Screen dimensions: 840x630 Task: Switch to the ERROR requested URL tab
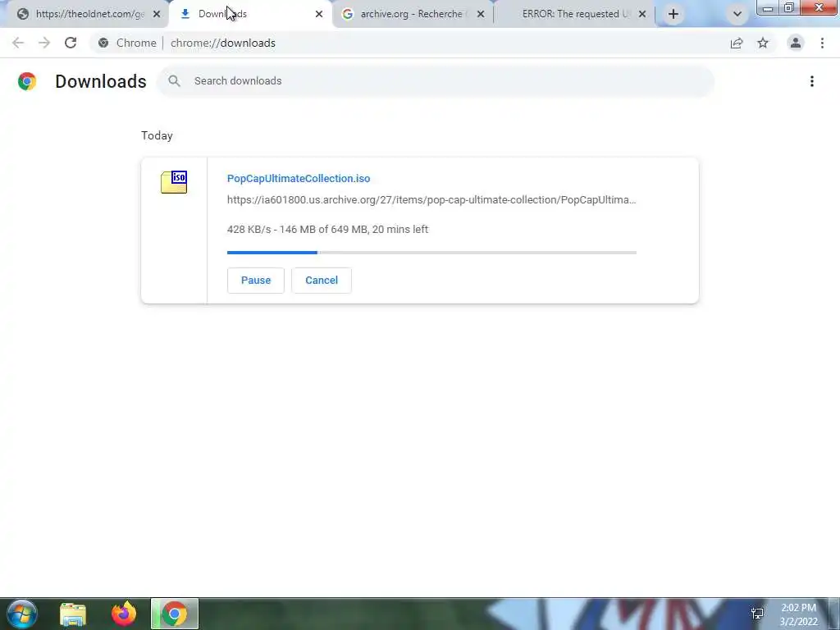(x=574, y=14)
